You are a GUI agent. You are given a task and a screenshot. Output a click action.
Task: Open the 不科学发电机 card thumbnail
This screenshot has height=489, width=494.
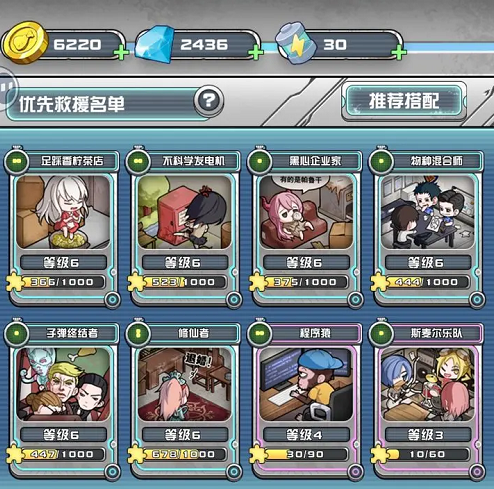pyautogui.click(x=185, y=212)
